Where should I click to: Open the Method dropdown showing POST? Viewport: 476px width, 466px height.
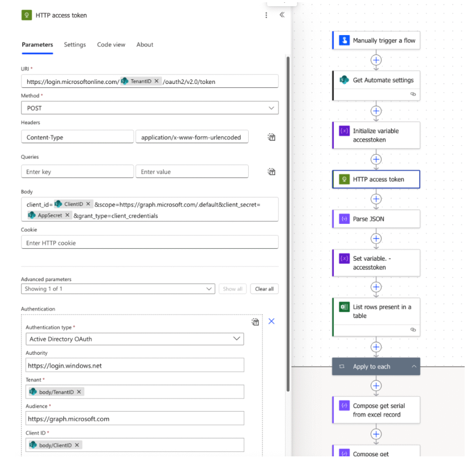point(150,108)
